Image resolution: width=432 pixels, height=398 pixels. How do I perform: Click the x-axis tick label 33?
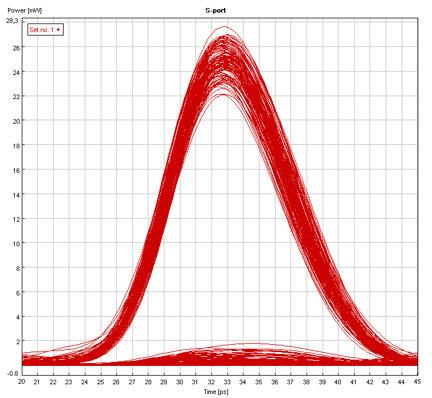[227, 382]
